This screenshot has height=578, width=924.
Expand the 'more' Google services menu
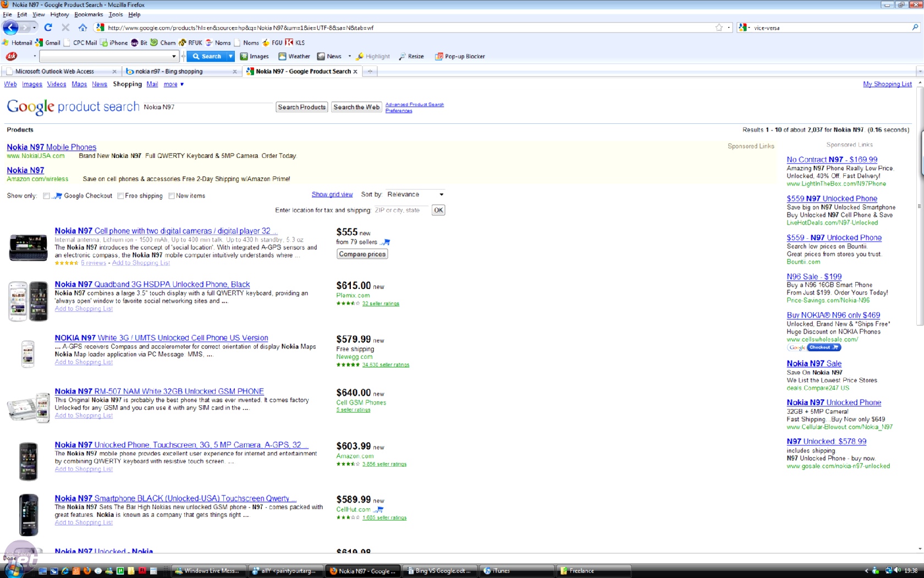(x=174, y=84)
